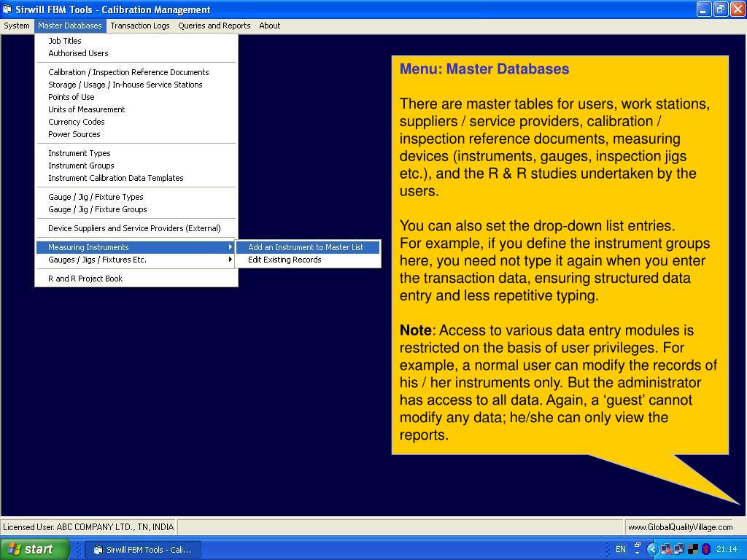Expand Gauges / Jigs / Fixtures Etc. submenu

click(x=136, y=260)
